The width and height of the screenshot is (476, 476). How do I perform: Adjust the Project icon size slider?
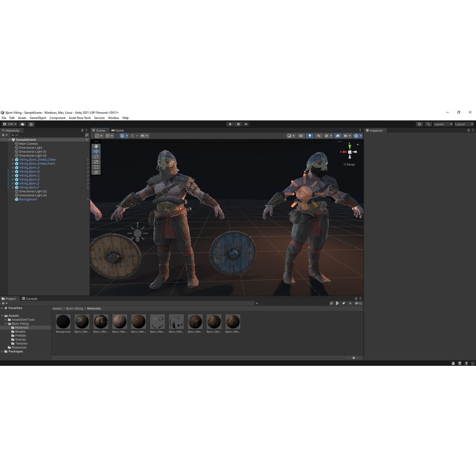coord(353,358)
